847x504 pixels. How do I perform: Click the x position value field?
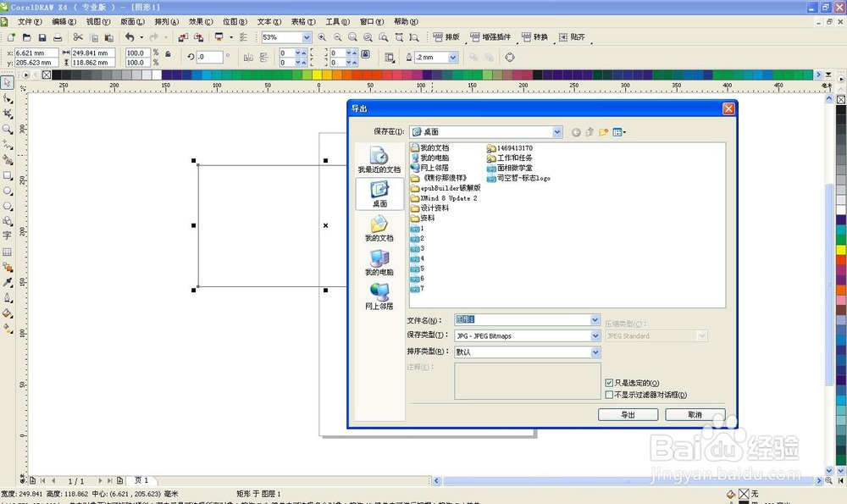(36, 53)
